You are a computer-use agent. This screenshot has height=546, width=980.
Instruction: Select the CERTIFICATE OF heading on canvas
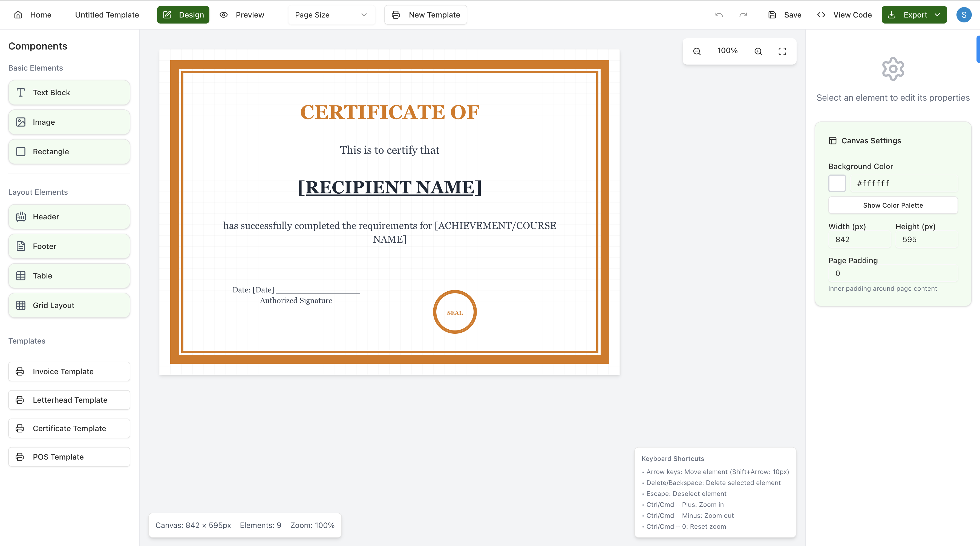pyautogui.click(x=390, y=112)
